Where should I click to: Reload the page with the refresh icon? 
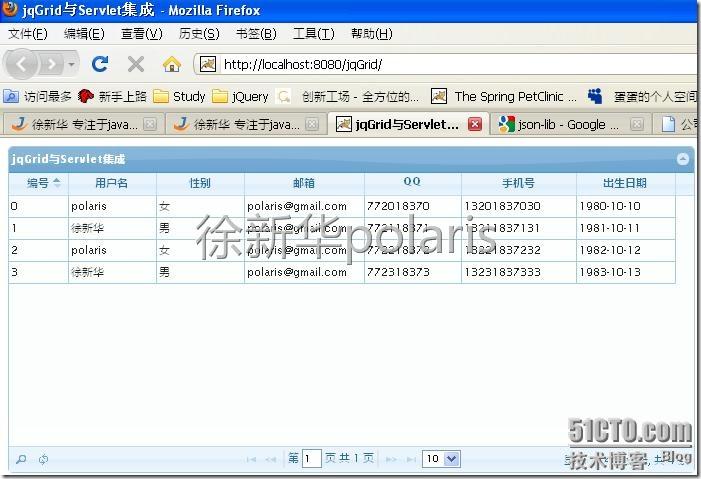(x=100, y=64)
